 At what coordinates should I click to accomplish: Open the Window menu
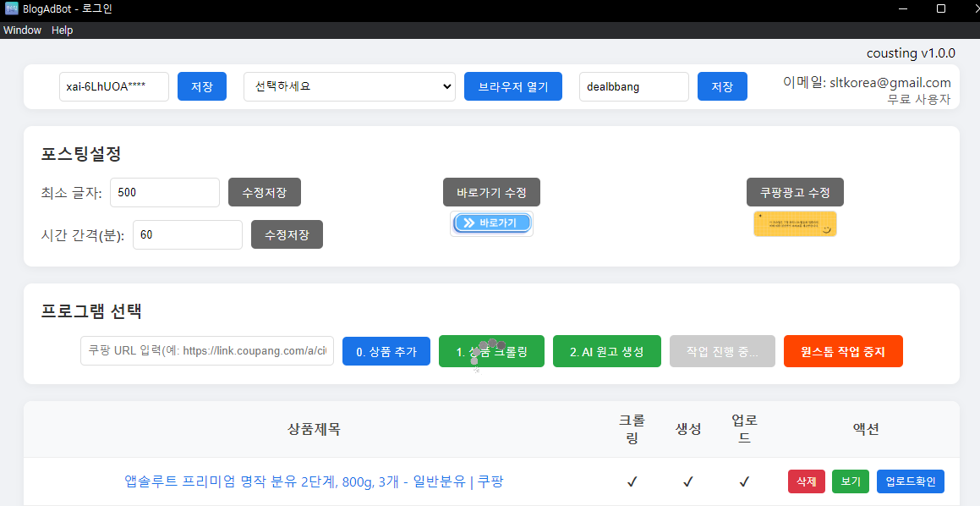tap(22, 30)
